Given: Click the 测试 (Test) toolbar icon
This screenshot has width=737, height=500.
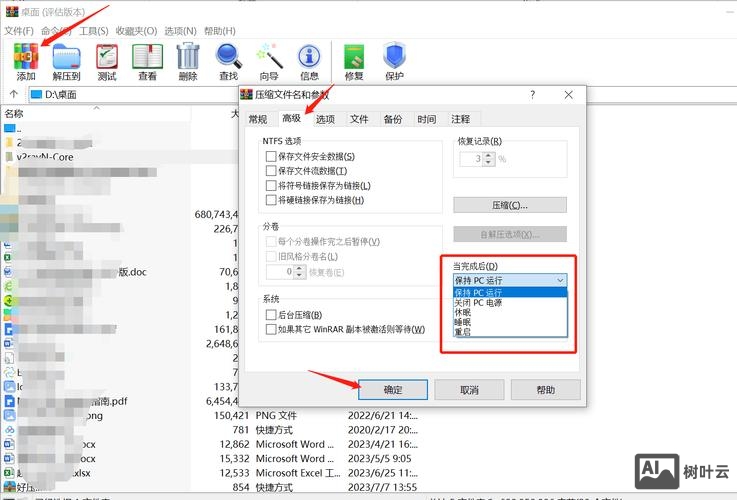Looking at the screenshot, I should tap(107, 62).
